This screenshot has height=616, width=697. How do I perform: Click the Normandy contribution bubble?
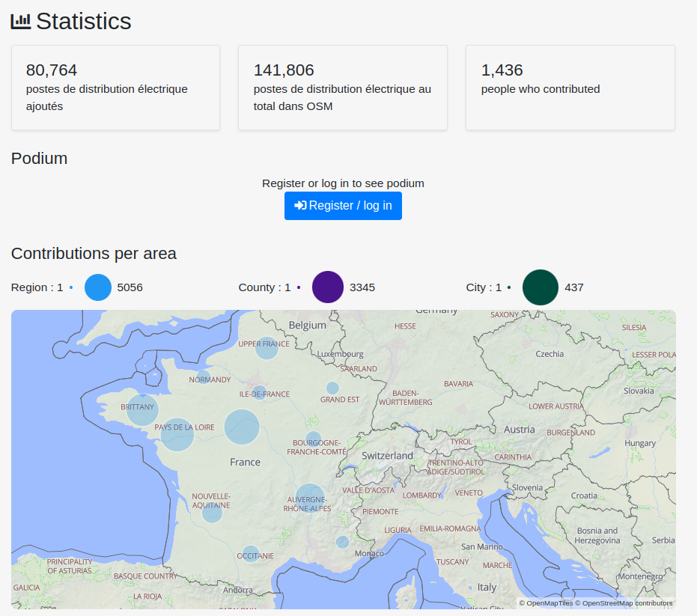pos(203,377)
